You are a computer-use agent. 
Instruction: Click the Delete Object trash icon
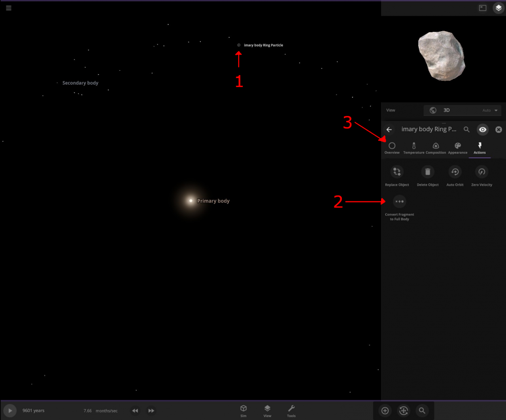point(427,172)
